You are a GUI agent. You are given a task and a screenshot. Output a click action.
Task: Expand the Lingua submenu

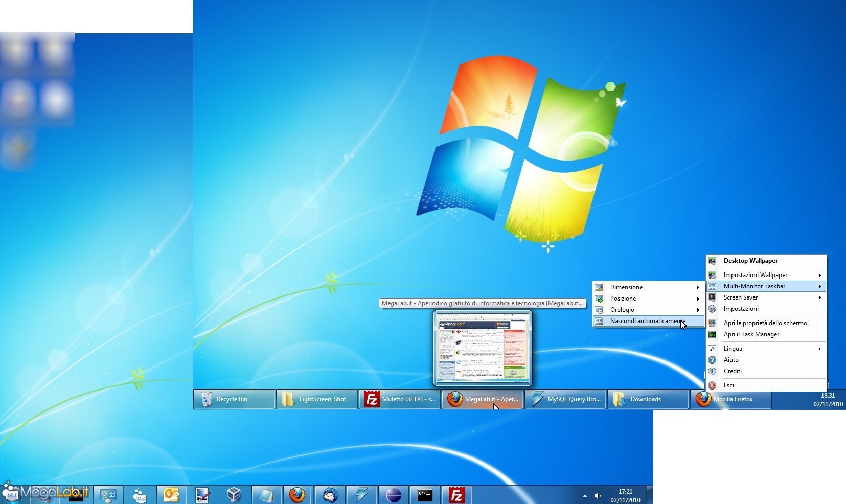[766, 349]
